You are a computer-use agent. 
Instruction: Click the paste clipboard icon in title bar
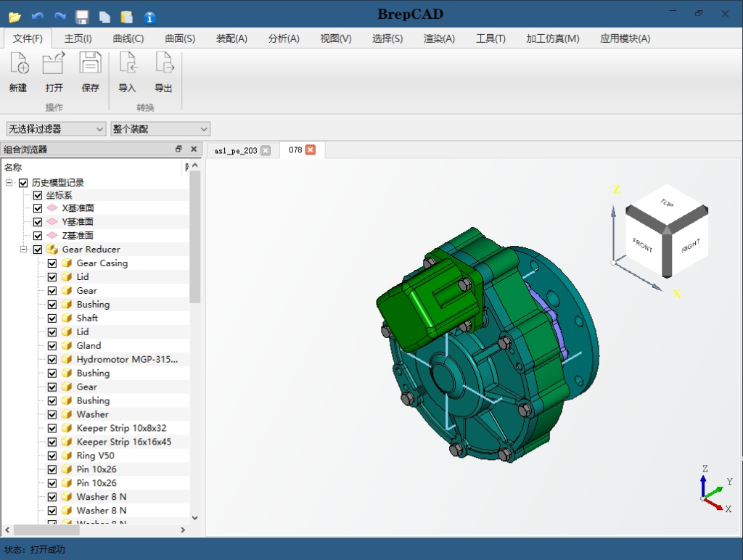[127, 17]
